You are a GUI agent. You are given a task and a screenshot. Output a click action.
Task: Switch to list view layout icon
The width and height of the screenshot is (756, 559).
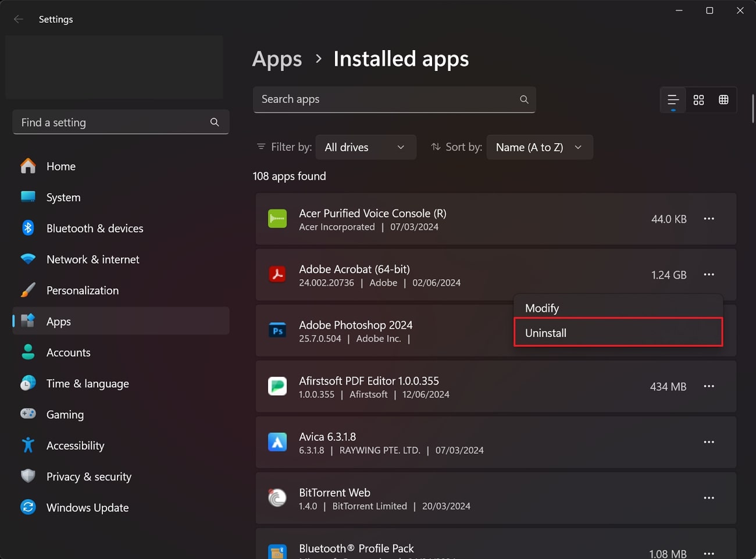coord(673,100)
